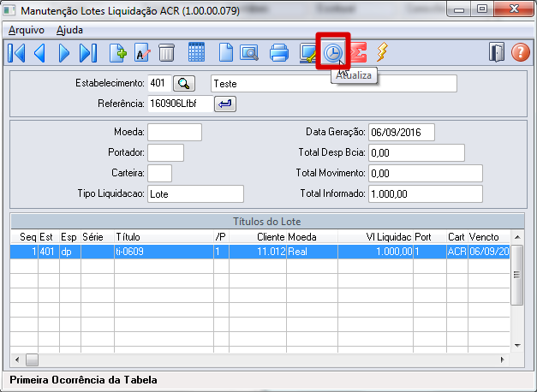Click the Port column header
Image resolution: width=537 pixels, height=392 pixels.
pos(430,237)
